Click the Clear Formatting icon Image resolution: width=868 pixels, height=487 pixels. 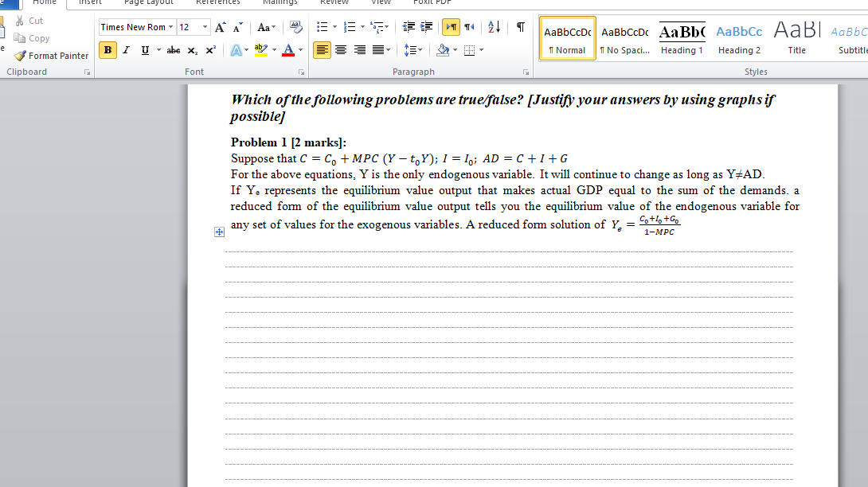click(x=295, y=26)
